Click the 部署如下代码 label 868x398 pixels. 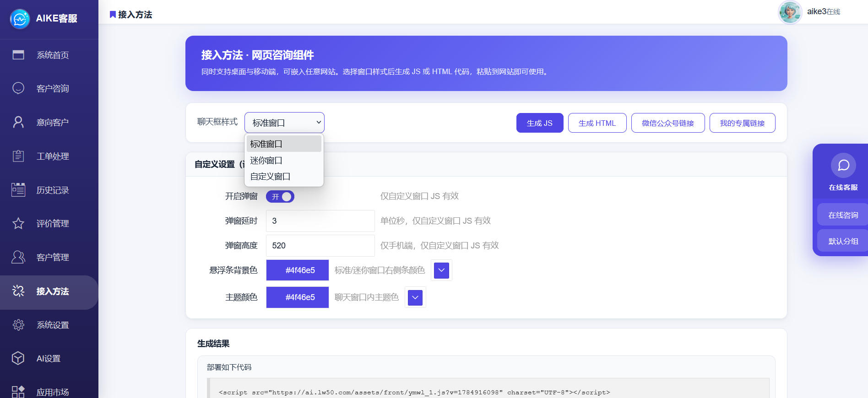229,367
